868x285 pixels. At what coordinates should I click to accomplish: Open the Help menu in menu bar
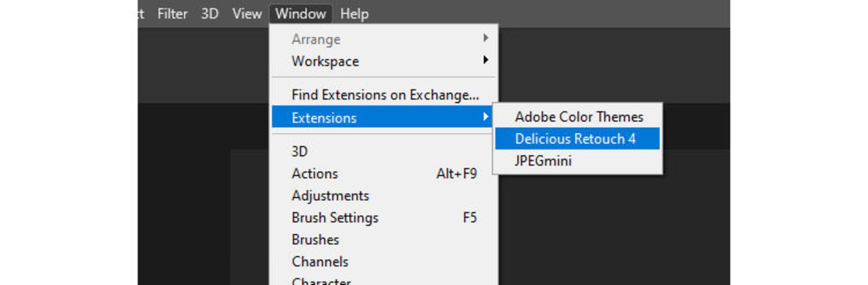click(x=354, y=14)
